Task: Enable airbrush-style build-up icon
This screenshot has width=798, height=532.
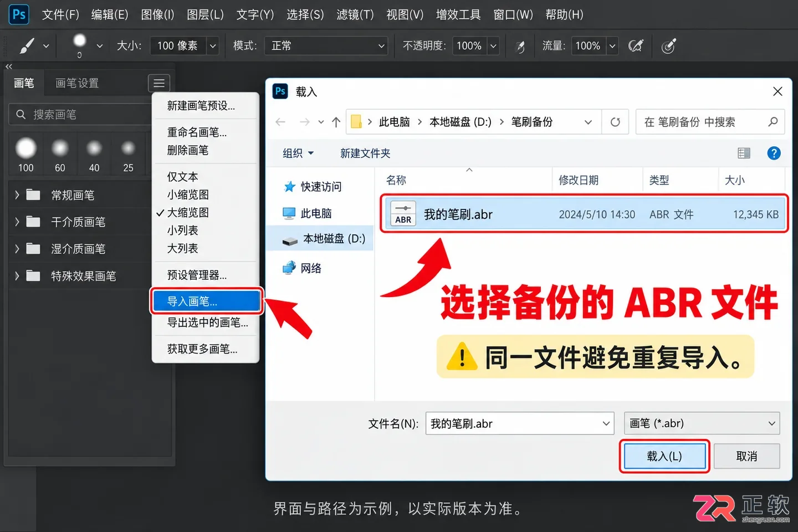Action: tap(636, 46)
